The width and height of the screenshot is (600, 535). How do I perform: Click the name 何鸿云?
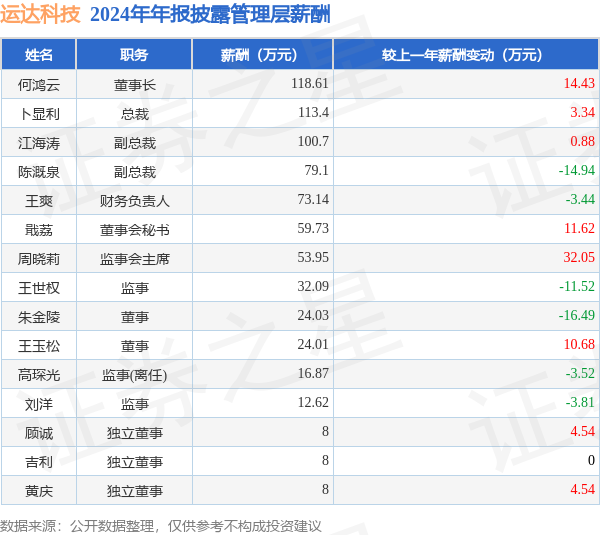click(x=39, y=85)
